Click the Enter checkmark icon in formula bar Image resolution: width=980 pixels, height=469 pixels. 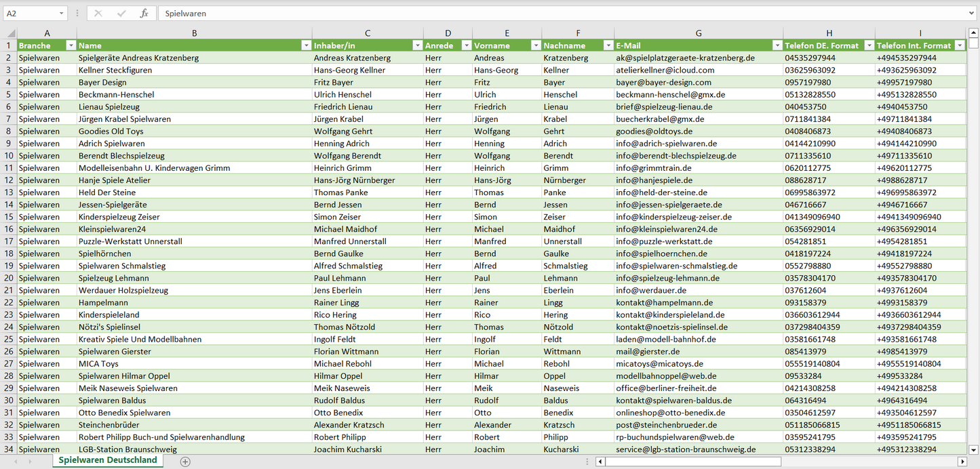point(121,14)
